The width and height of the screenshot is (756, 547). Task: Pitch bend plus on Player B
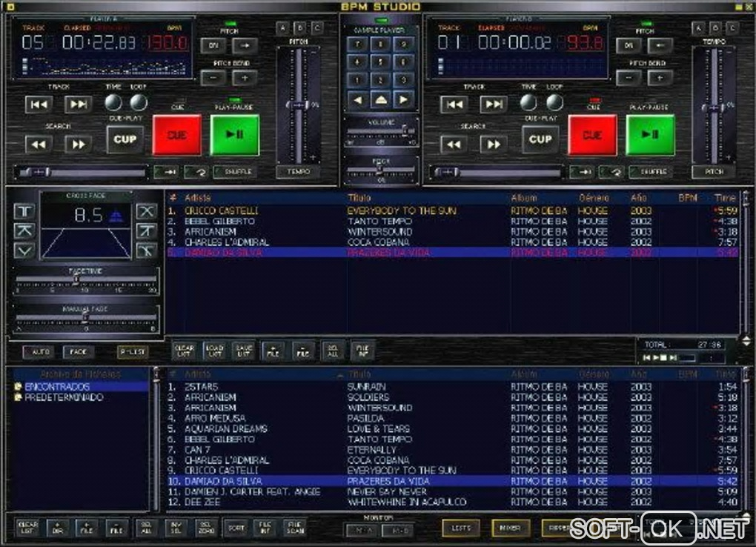[660, 78]
